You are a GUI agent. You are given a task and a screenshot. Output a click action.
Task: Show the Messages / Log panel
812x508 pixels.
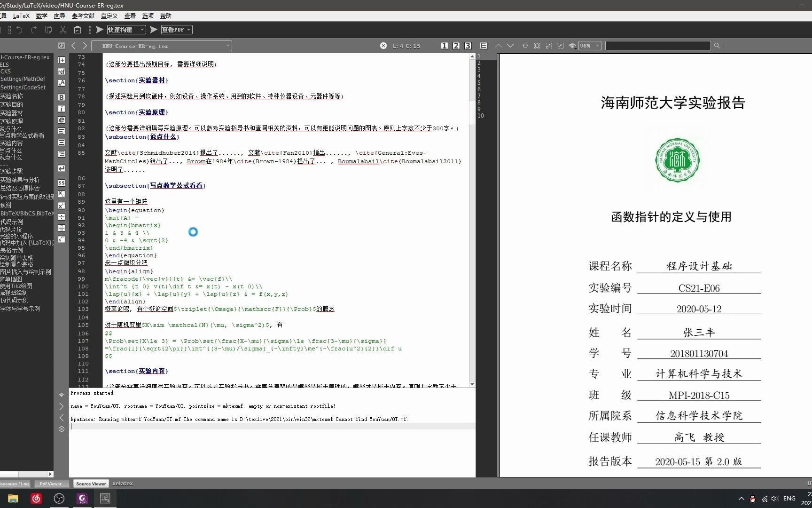pos(15,484)
